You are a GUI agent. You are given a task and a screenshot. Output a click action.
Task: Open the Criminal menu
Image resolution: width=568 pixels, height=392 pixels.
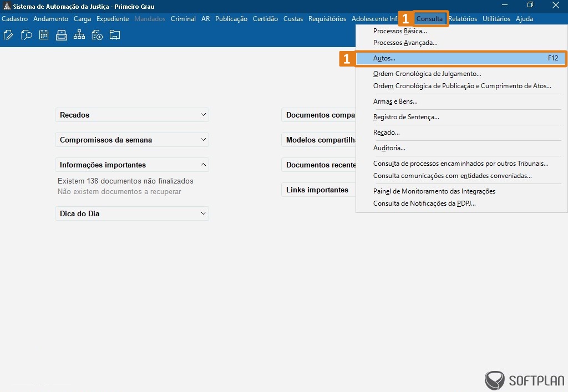[183, 19]
